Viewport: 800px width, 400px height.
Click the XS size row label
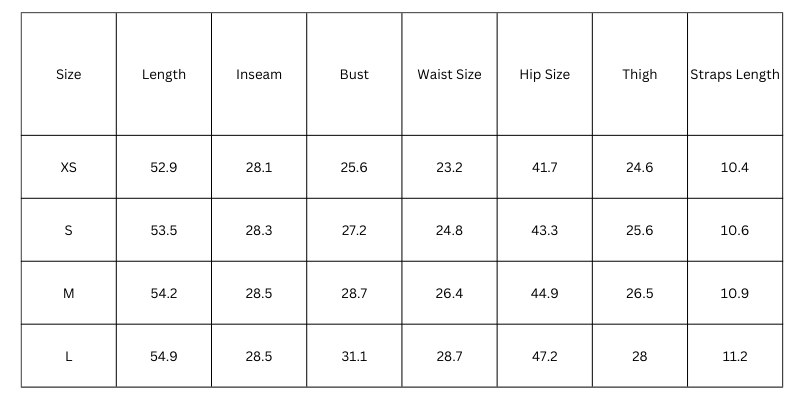[68, 167]
